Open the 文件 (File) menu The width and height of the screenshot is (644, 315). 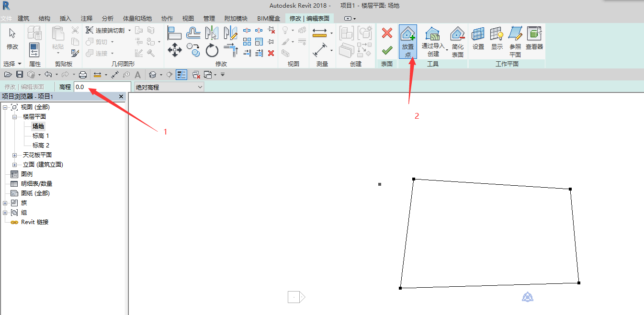coord(6,19)
